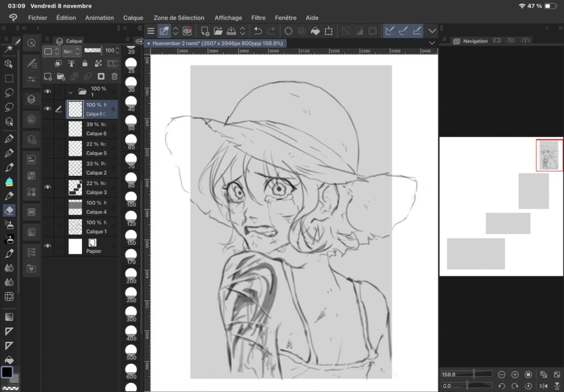This screenshot has width=564, height=392.
Task: Open command bar hamburger menu
Action: [151, 31]
